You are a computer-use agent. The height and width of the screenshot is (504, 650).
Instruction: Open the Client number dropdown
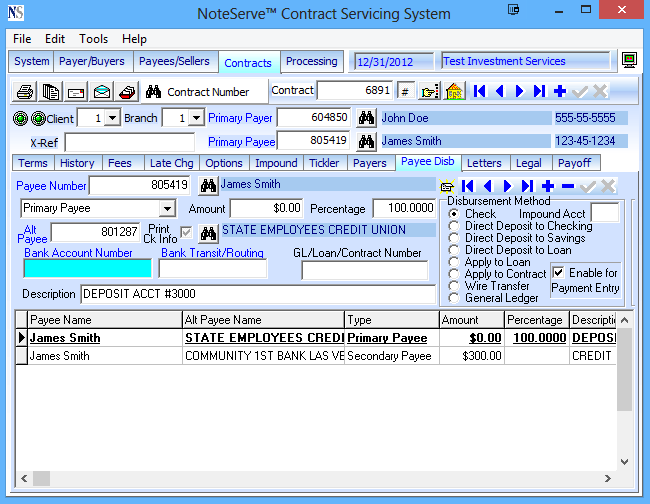[x=112, y=118]
